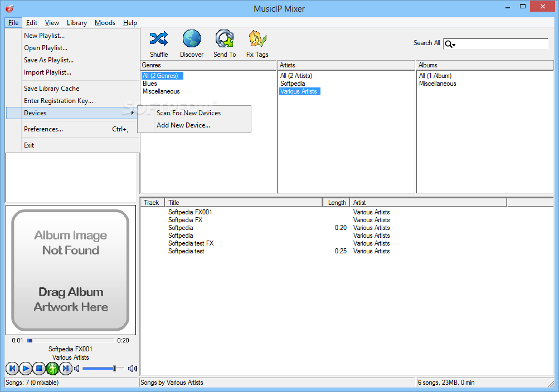The image size is (559, 392).
Task: Select Enter Registration Key... option
Action: [72, 101]
